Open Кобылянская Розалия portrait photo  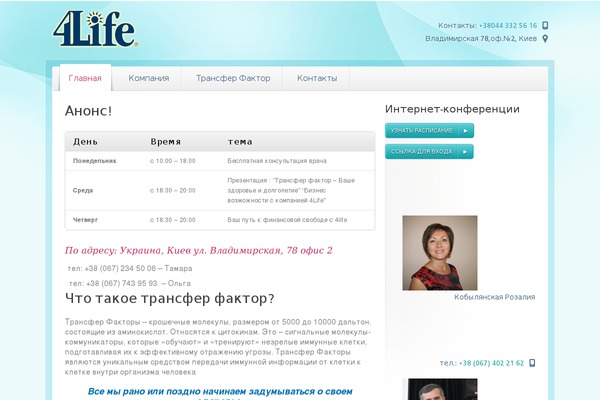pos(440,253)
